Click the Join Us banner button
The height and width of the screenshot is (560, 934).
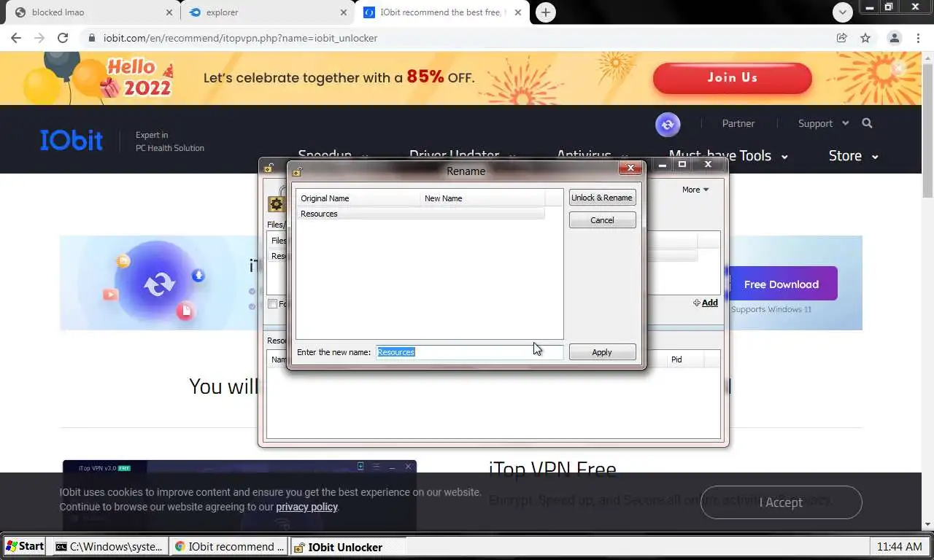pos(732,78)
